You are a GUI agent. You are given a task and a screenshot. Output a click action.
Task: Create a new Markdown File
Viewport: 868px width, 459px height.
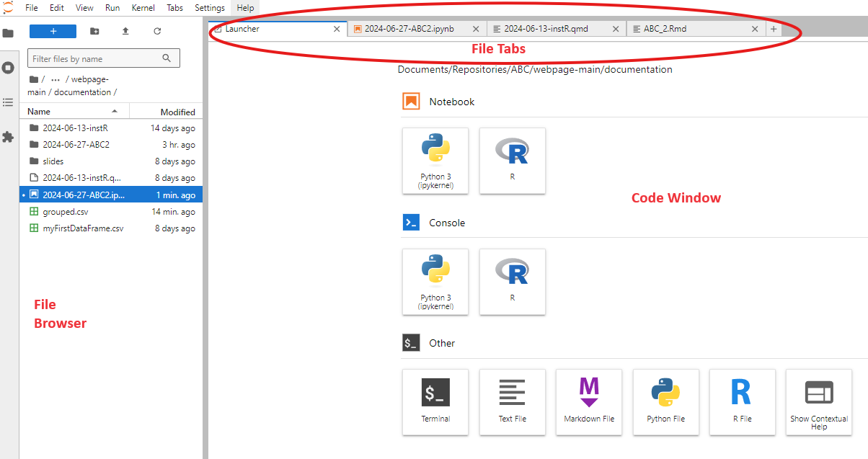589,401
